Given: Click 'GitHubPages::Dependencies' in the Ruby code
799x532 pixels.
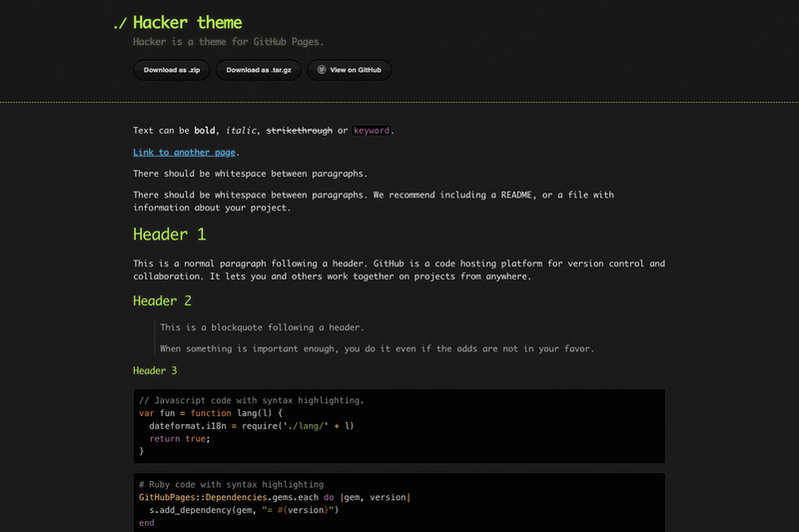Looking at the screenshot, I should (203, 497).
